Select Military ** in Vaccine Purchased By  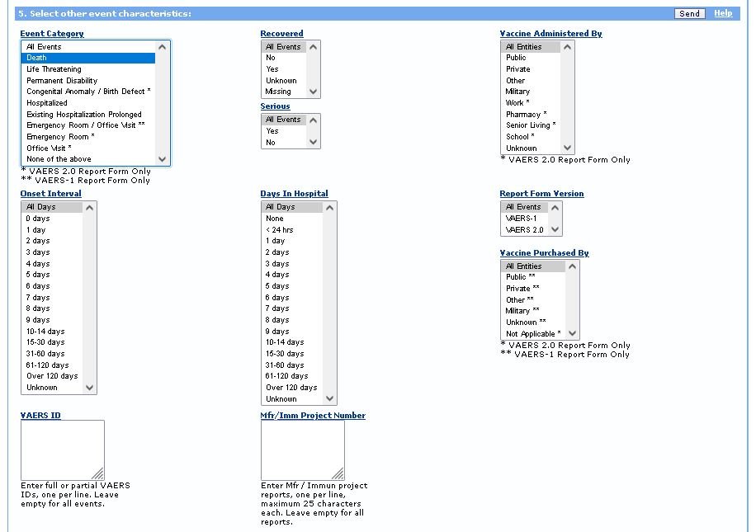tap(533, 311)
